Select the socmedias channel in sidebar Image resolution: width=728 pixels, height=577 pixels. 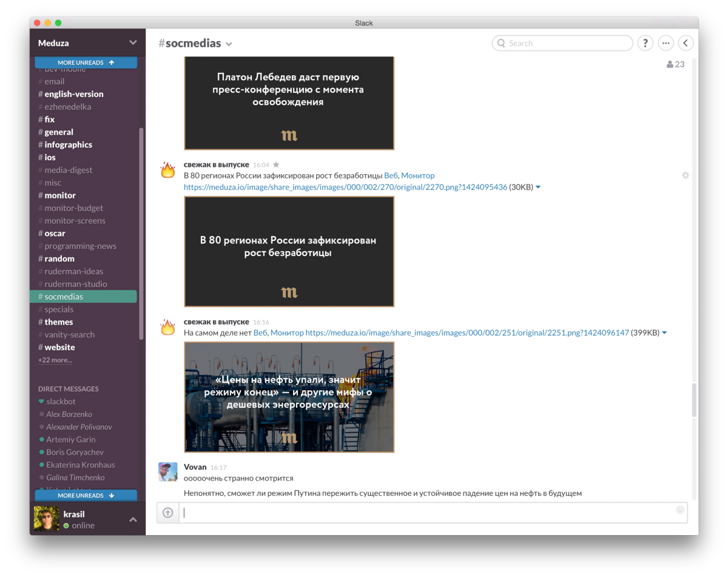click(83, 297)
